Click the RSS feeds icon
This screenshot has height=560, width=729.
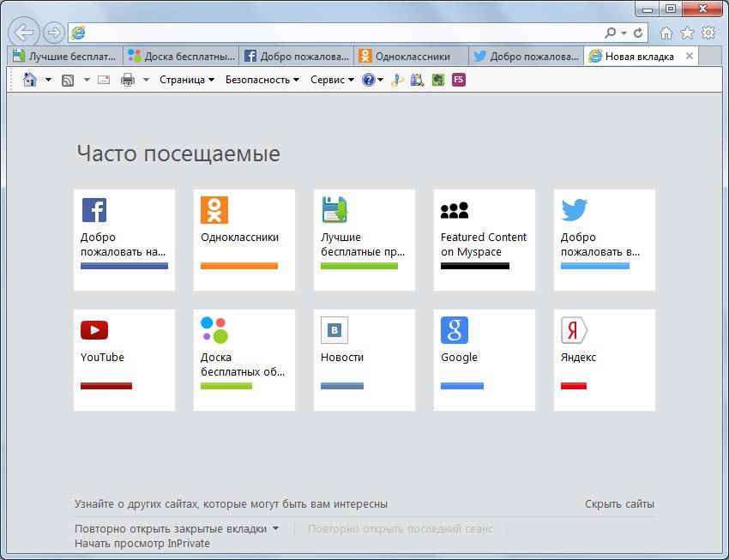[x=68, y=81]
